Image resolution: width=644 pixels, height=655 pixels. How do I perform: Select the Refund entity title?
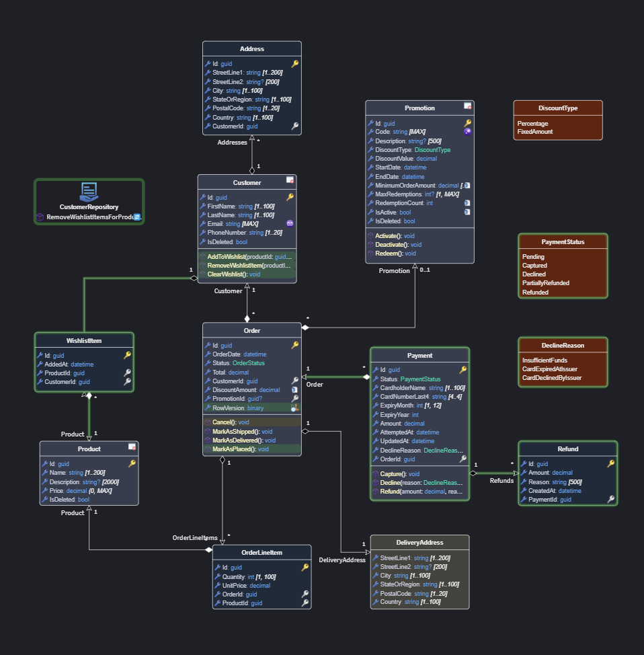pyautogui.click(x=568, y=449)
